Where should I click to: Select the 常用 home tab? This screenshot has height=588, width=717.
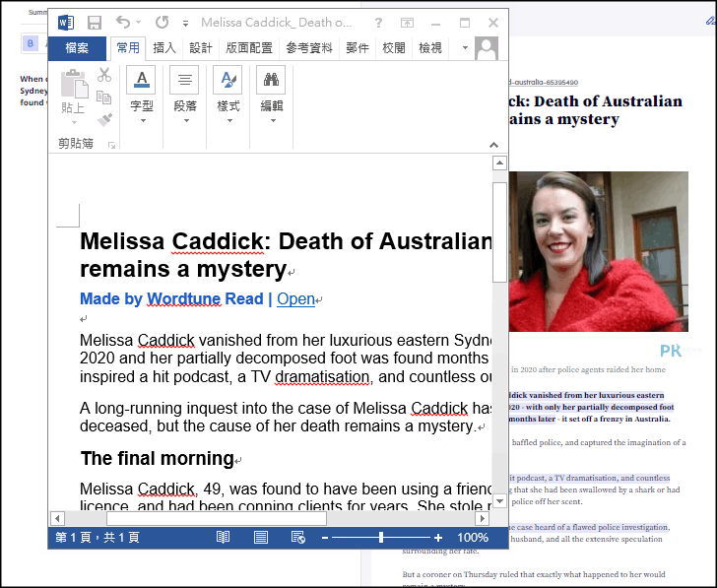coord(128,48)
